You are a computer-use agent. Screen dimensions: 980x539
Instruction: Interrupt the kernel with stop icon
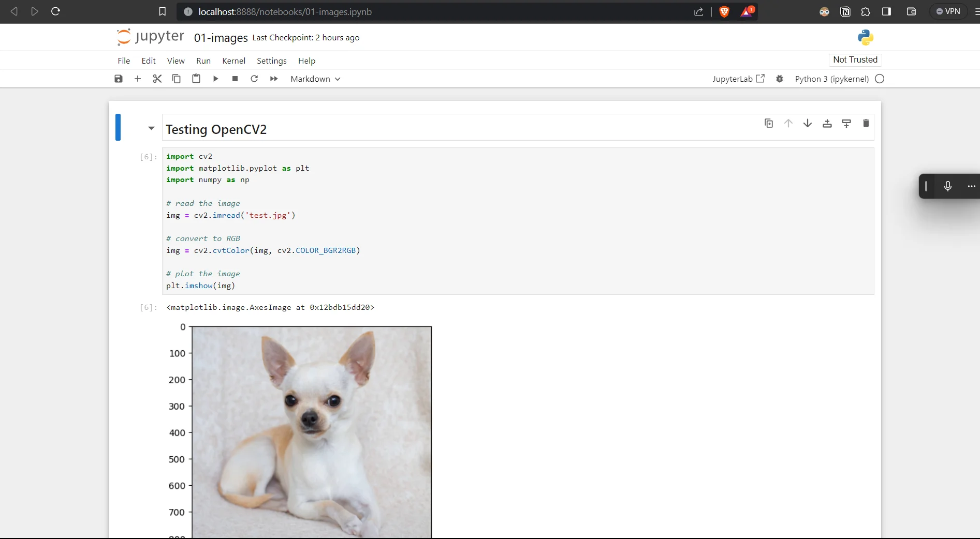(x=234, y=79)
